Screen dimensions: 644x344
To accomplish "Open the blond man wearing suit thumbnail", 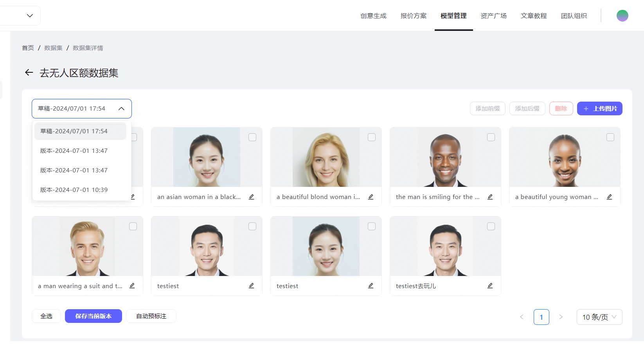I will (x=87, y=246).
